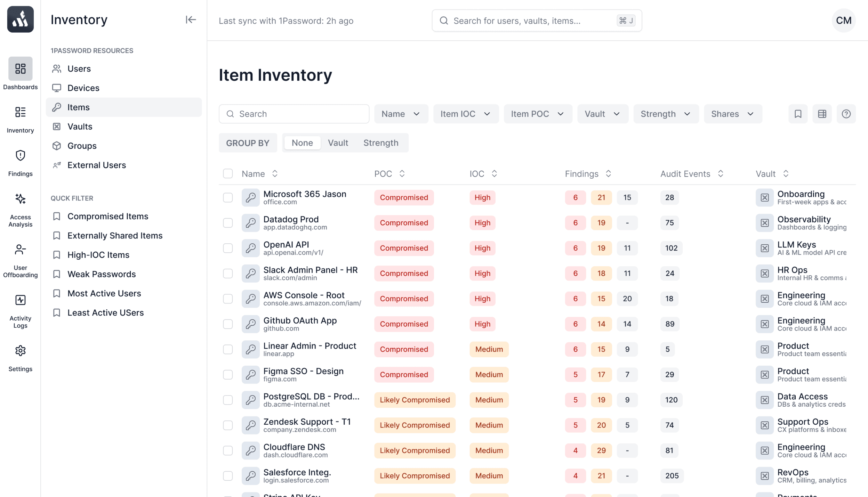
Task: Open Vaults in sidebar
Action: pyautogui.click(x=124, y=127)
